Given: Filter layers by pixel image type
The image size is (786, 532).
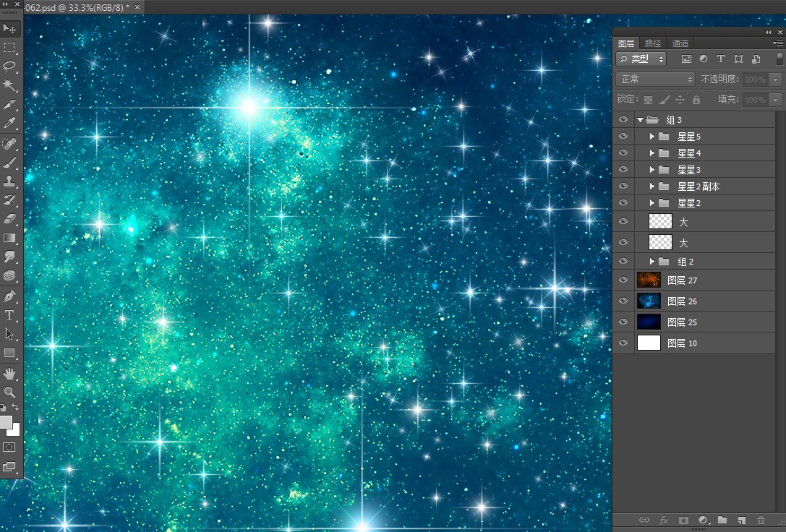Looking at the screenshot, I should click(686, 59).
